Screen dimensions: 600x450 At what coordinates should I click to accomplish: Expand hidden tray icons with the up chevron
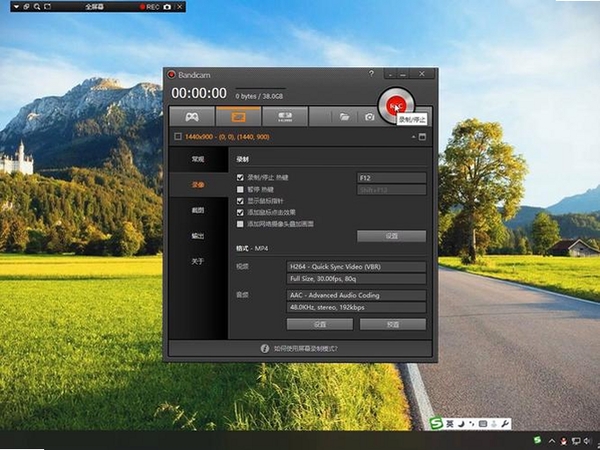pos(552,441)
